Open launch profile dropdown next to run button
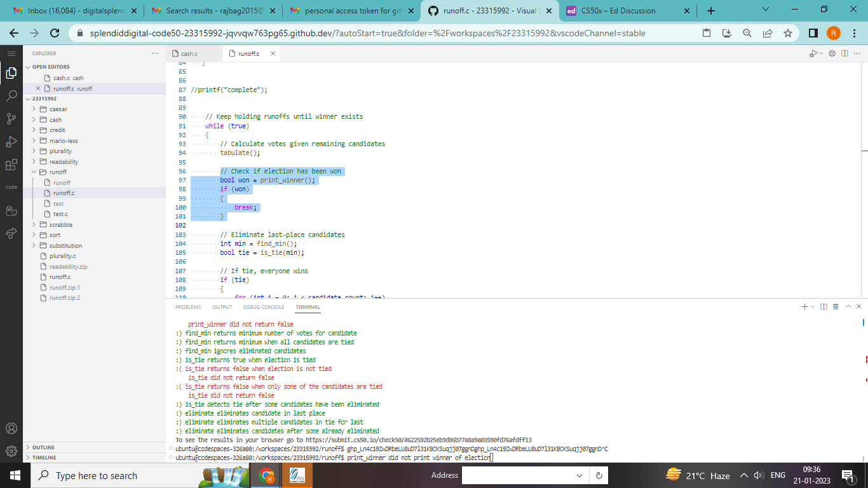The image size is (868, 488). pos(821,53)
